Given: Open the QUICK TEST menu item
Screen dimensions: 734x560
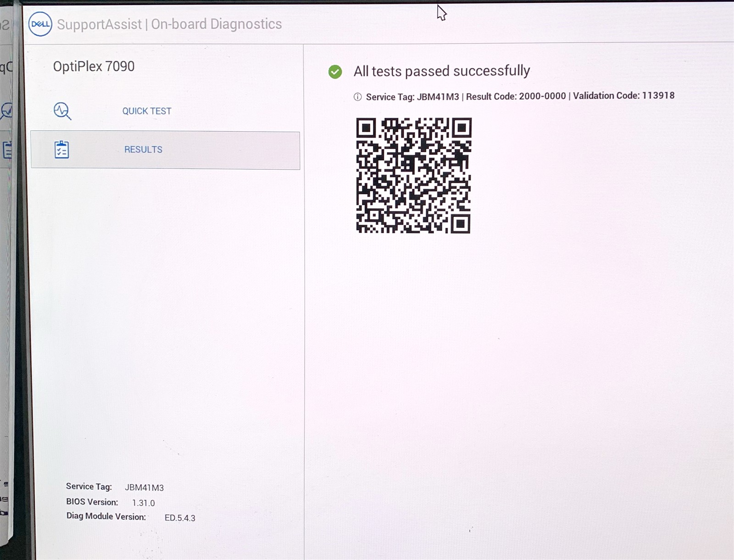Looking at the screenshot, I should [x=146, y=111].
